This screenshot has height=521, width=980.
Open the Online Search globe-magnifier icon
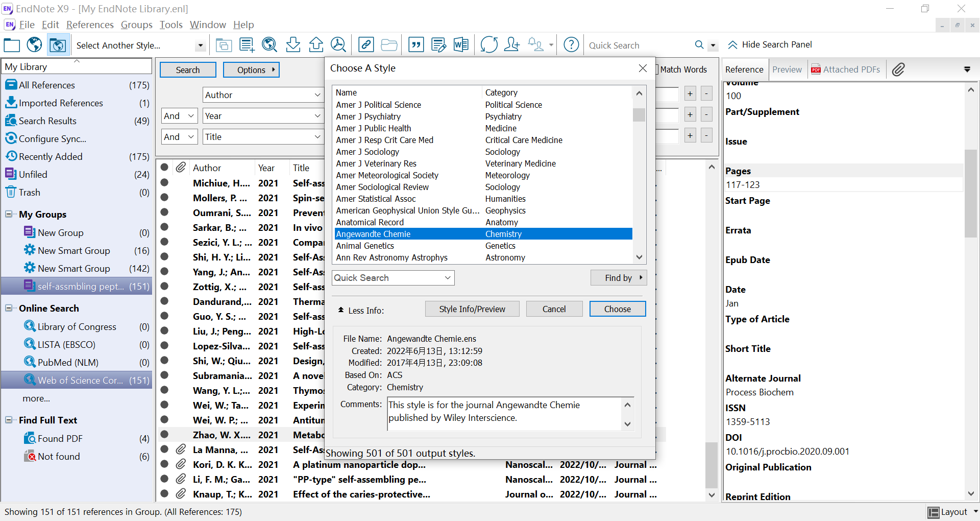pos(269,45)
